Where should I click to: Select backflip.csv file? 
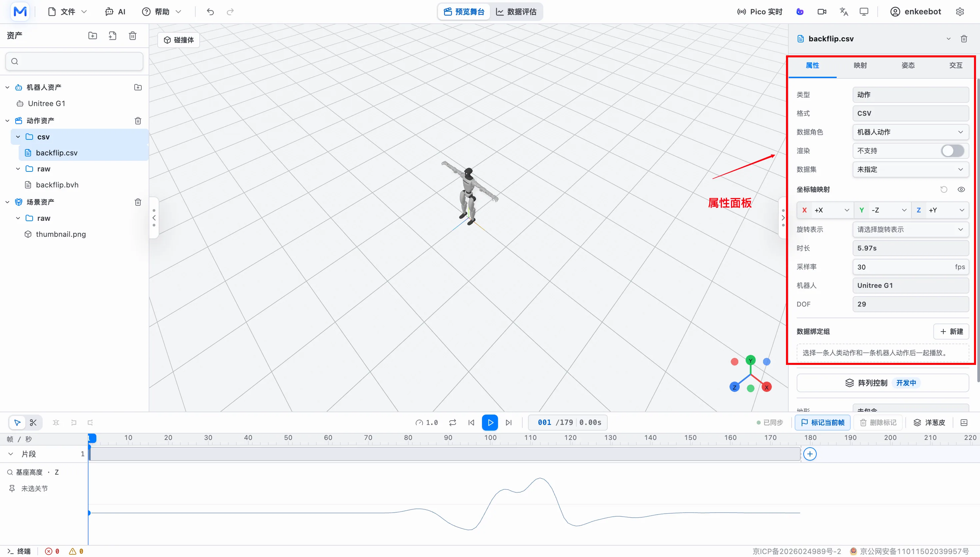[x=83, y=153]
